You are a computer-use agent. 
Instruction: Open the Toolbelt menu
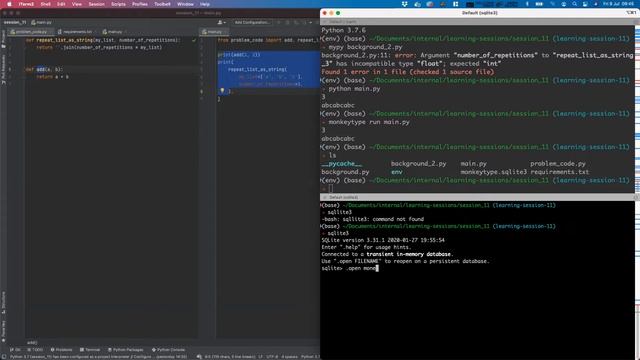pos(162,4)
